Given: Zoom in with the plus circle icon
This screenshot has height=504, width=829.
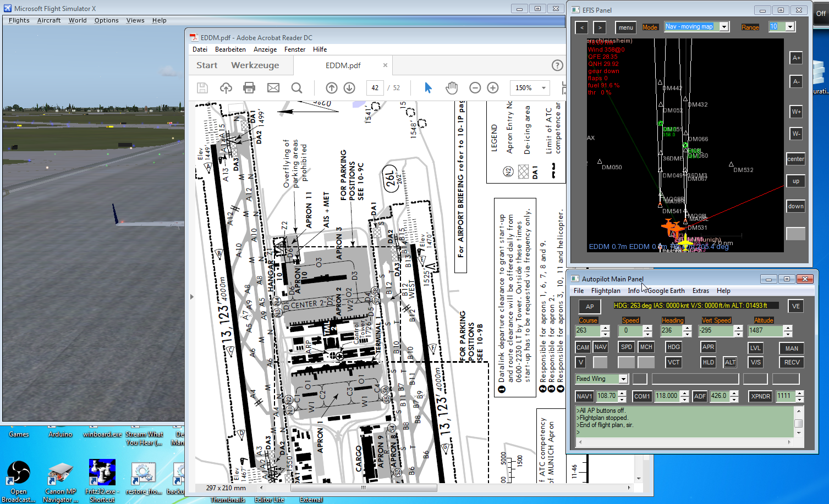Looking at the screenshot, I should [x=493, y=88].
